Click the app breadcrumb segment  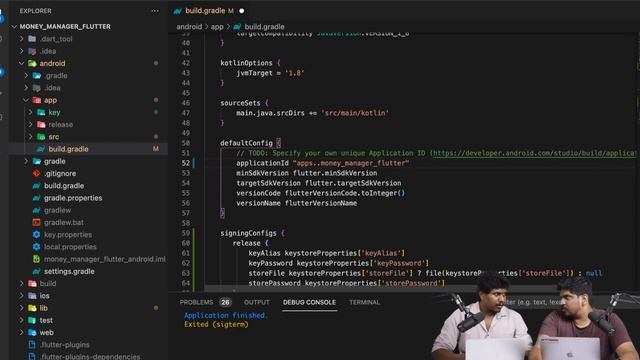pos(217,27)
